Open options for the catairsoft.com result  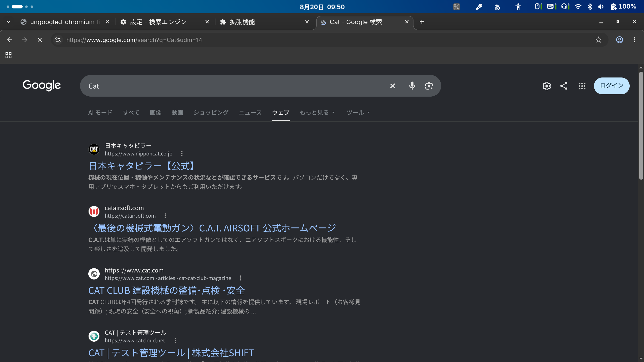click(x=165, y=216)
